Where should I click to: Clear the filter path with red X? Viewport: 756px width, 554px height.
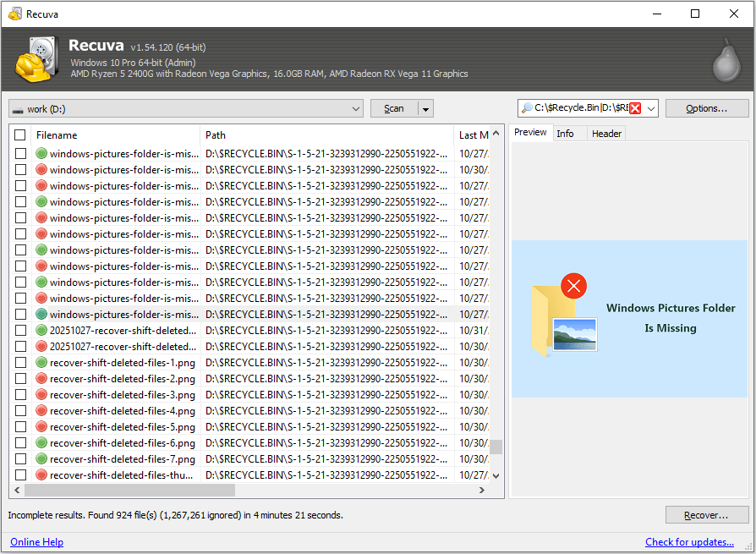click(x=635, y=108)
